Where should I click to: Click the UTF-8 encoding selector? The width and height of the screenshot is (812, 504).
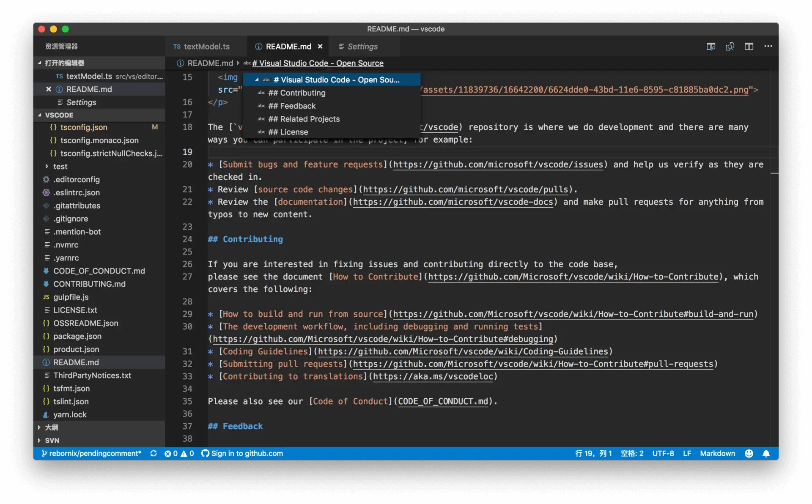663,453
